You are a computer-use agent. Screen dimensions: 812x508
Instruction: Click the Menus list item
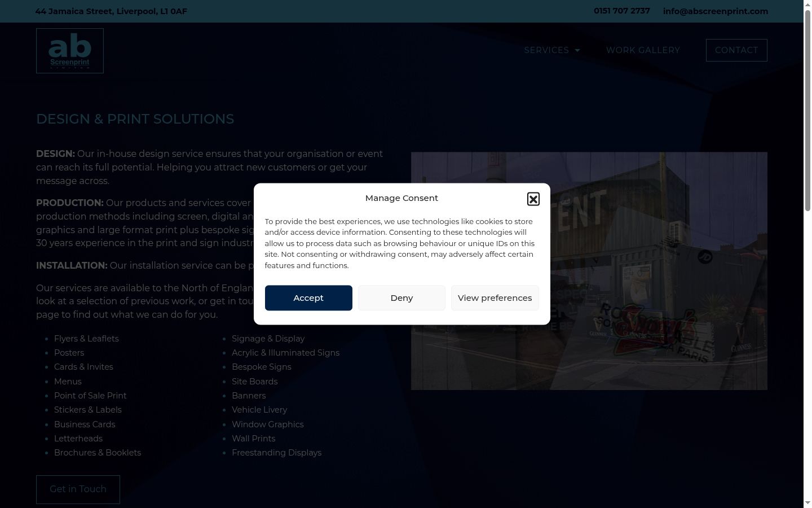coord(68,382)
